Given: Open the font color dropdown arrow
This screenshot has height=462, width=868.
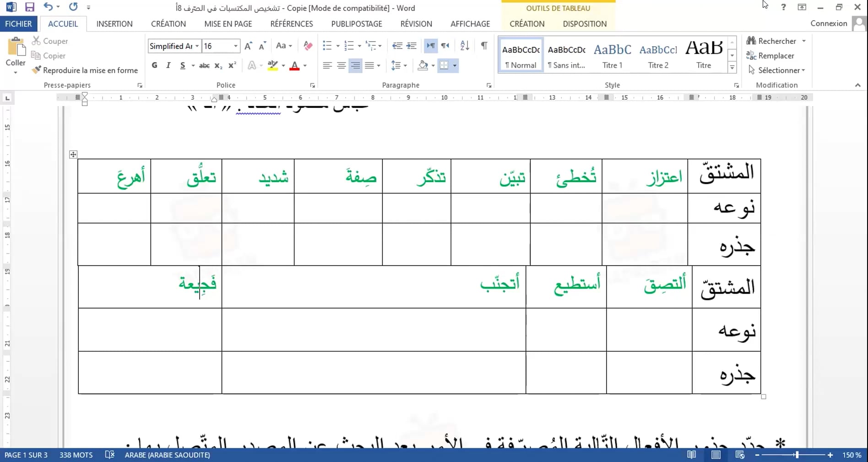Looking at the screenshot, I should pos(305,65).
